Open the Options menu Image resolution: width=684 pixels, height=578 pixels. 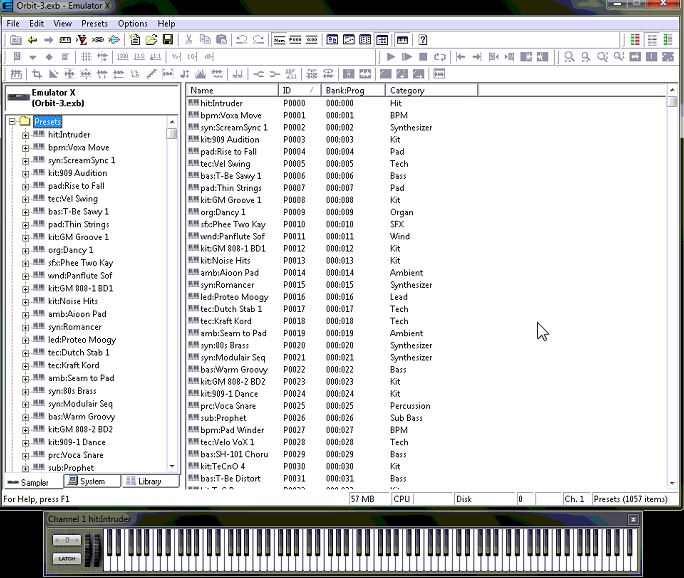[x=133, y=24]
